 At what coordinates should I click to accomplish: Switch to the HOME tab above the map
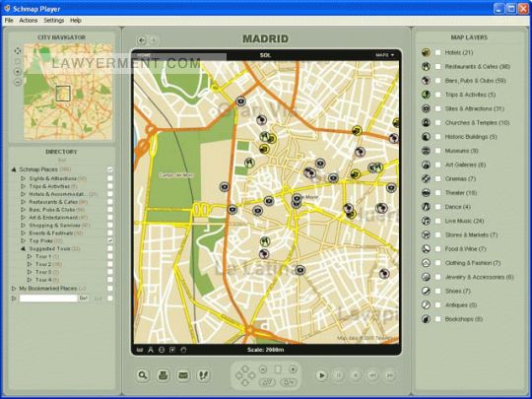144,55
